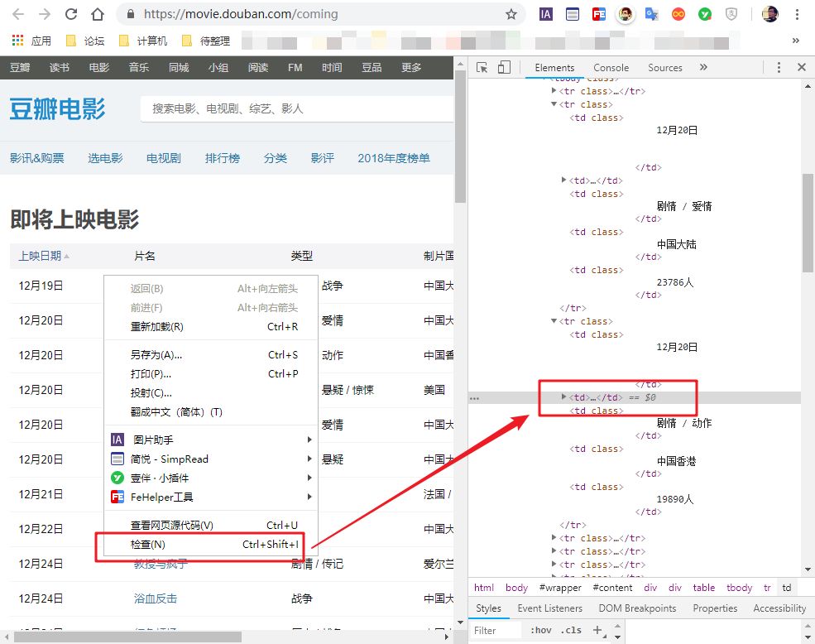
Task: Click the 豆瓣电影 logo
Action: [57, 109]
